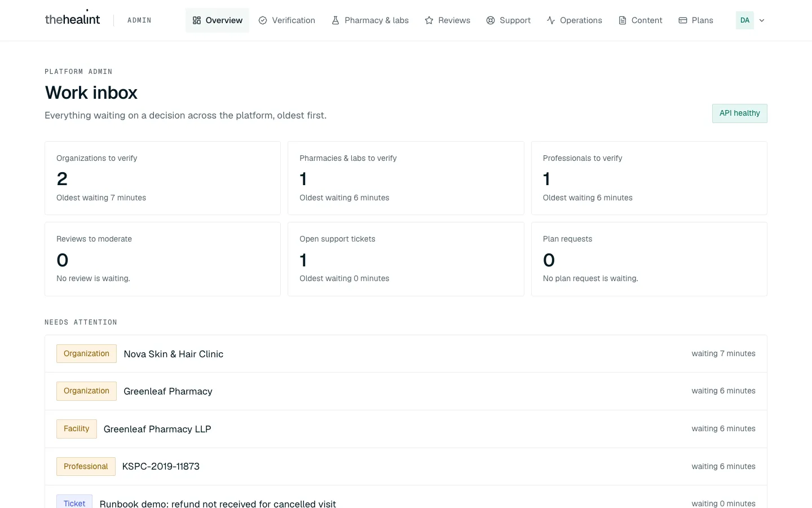The image size is (812, 508).
Task: Click the ADMIN label beside the logo
Action: 139,20
